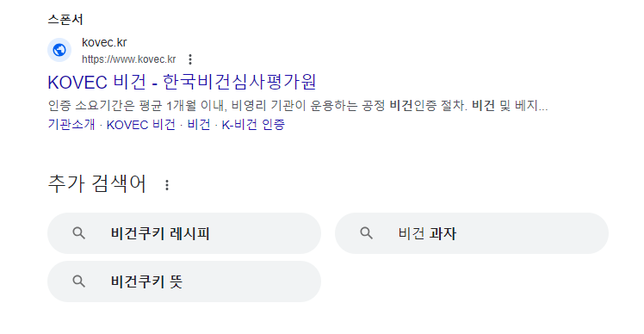The image size is (644, 334).
Task: Open the three-dot menu next to the kovec.kr URL
Action: [x=190, y=59]
